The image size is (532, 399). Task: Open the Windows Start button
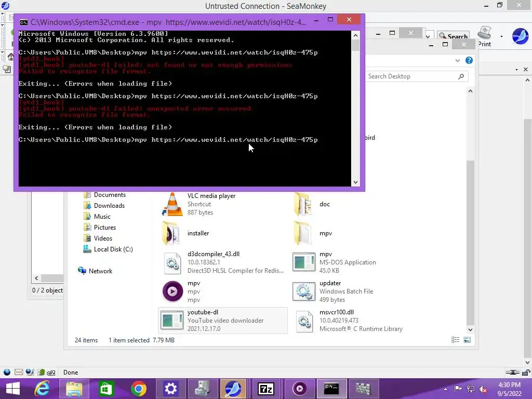click(x=13, y=389)
